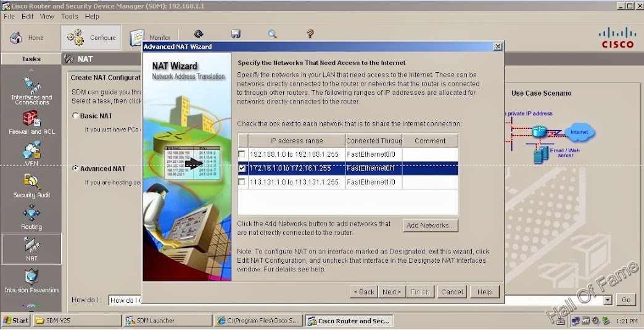Expand the How do I dropdown arrow
The width and height of the screenshot is (644, 330).
pyautogui.click(x=608, y=300)
